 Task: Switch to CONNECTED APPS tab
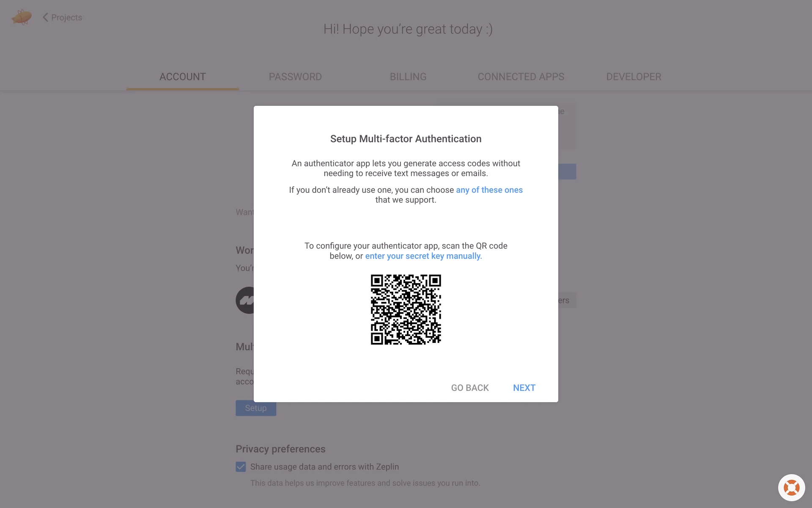coord(521,77)
